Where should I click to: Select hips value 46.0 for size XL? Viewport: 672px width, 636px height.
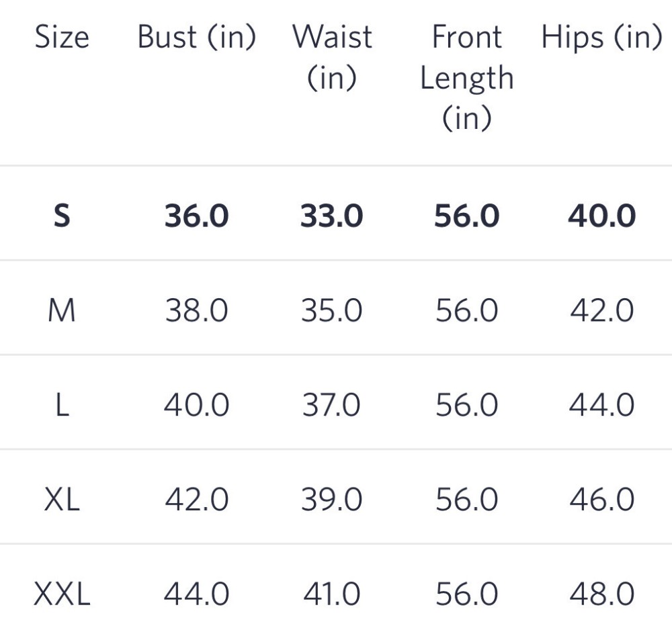click(x=601, y=500)
